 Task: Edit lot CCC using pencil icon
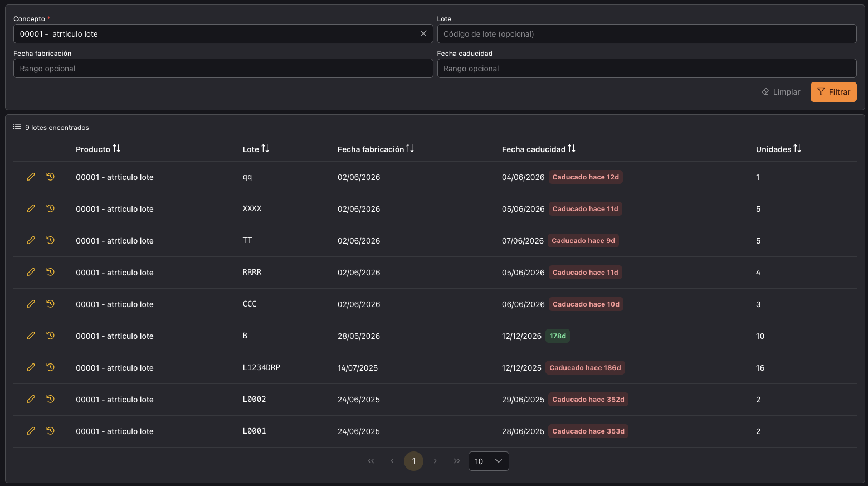tap(31, 304)
